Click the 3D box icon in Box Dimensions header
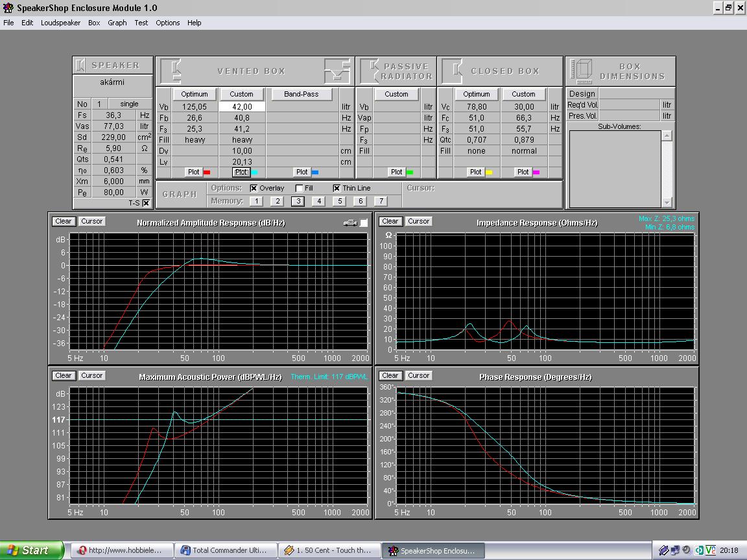Image resolution: width=747 pixels, height=560 pixels. (x=582, y=71)
